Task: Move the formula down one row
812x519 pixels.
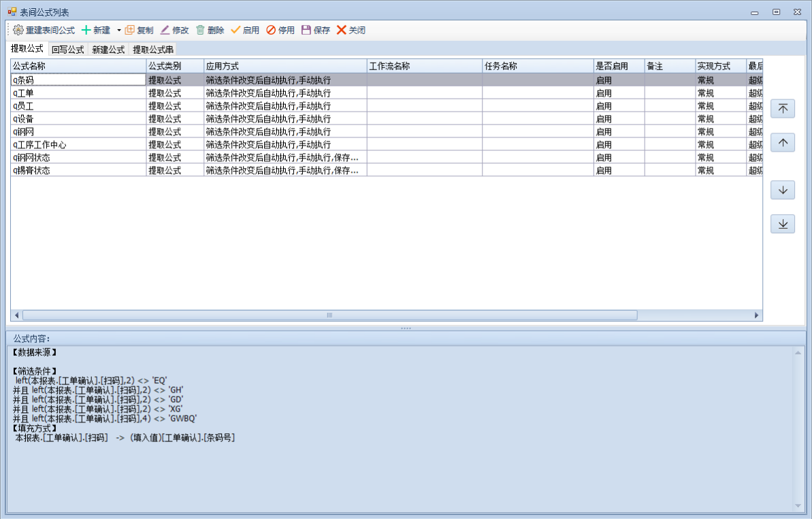Action: [783, 190]
